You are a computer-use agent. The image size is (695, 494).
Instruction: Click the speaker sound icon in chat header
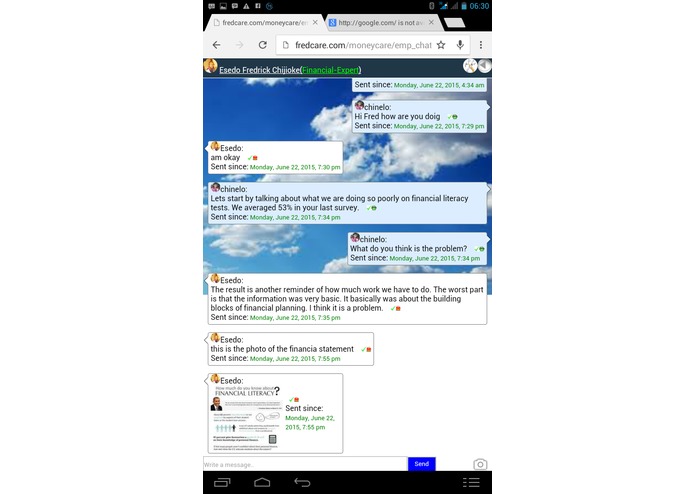coord(484,66)
